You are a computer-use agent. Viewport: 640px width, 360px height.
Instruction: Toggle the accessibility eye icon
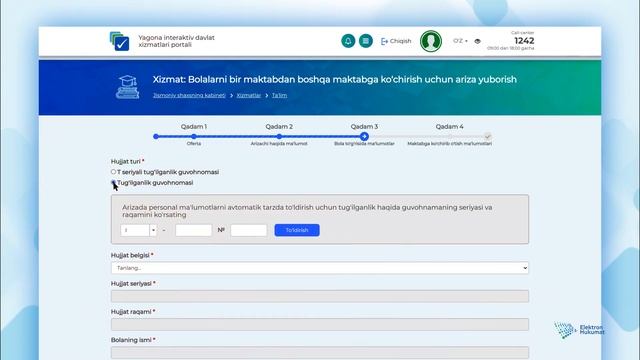[478, 41]
